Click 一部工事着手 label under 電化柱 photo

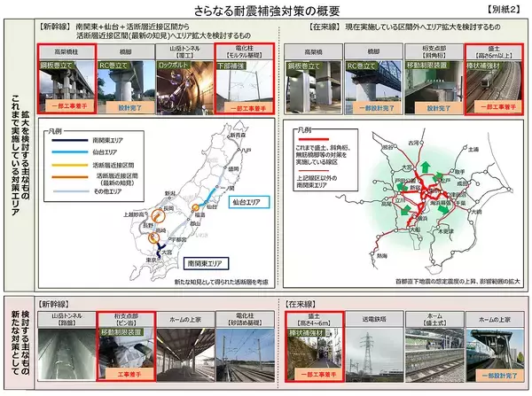click(x=248, y=108)
